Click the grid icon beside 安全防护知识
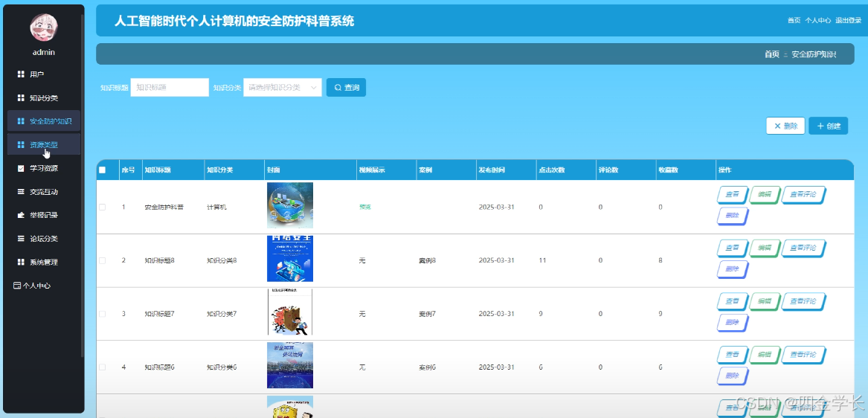Screen dimensions: 868x418 click(x=21, y=121)
